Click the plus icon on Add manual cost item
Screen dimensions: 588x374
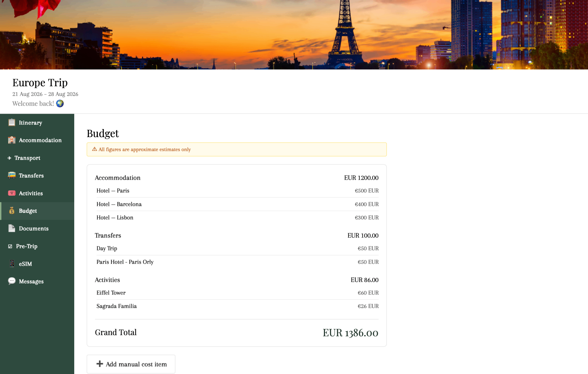(x=100, y=364)
